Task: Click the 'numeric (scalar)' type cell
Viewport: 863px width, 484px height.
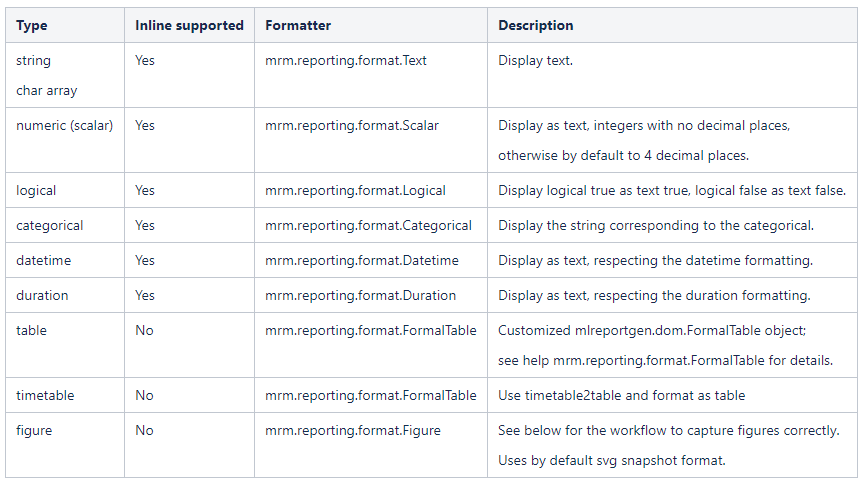Action: [64, 125]
